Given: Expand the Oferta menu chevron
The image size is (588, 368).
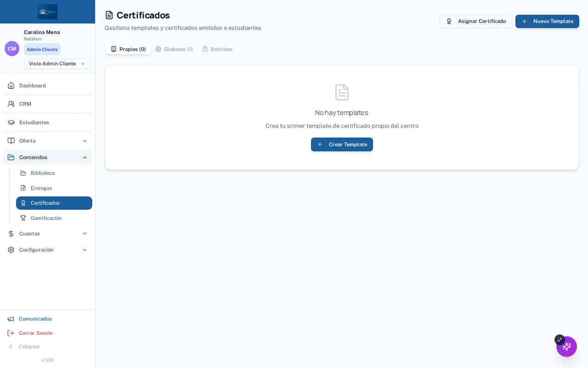Looking at the screenshot, I should pos(85,141).
